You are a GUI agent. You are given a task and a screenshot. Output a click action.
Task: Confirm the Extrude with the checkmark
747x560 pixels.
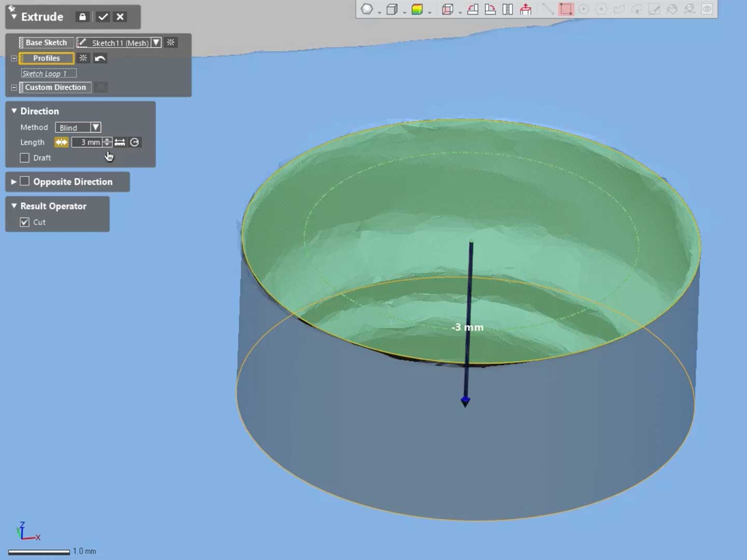102,17
